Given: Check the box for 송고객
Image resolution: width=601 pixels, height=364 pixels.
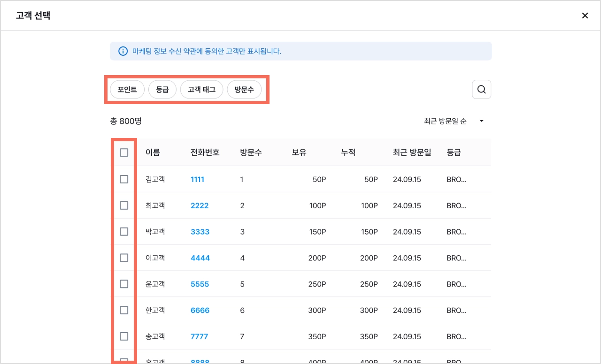Looking at the screenshot, I should point(124,337).
